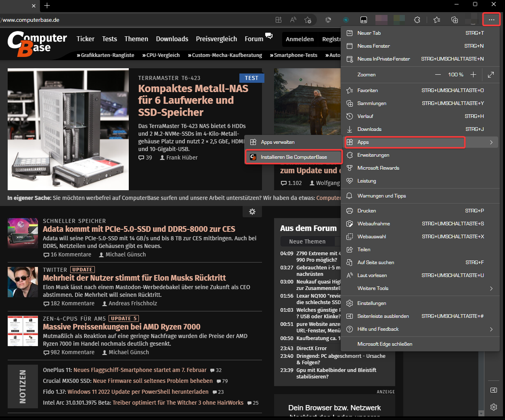
Task: Select Laut vorlesen menu entry
Action: [x=420, y=275]
